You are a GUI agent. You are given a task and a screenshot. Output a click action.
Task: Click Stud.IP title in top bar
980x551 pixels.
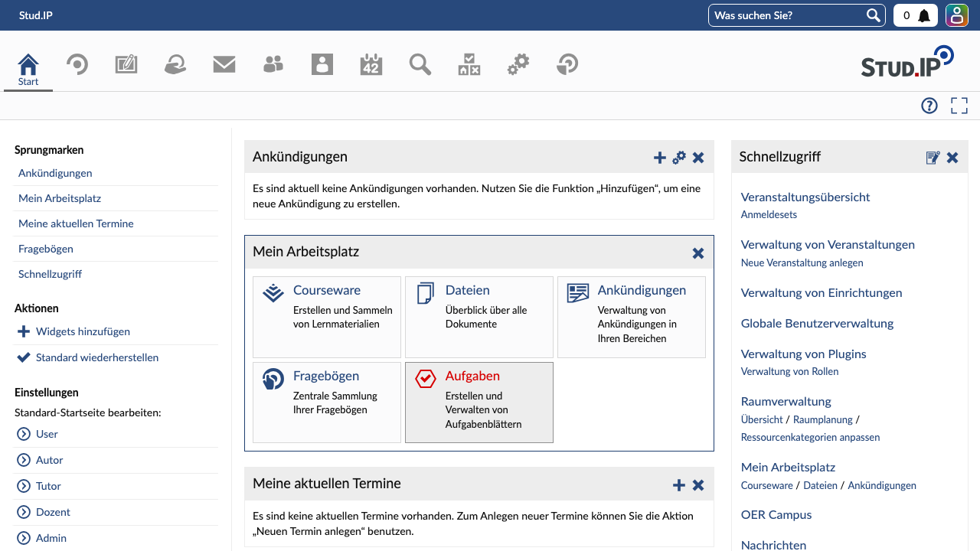(36, 15)
